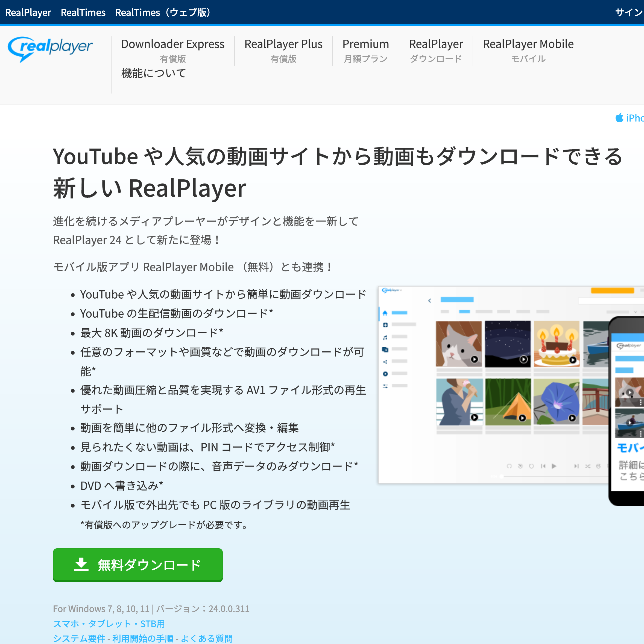This screenshot has height=644, width=644.
Task: Click the RealPlayer logo
Action: pos(50,49)
